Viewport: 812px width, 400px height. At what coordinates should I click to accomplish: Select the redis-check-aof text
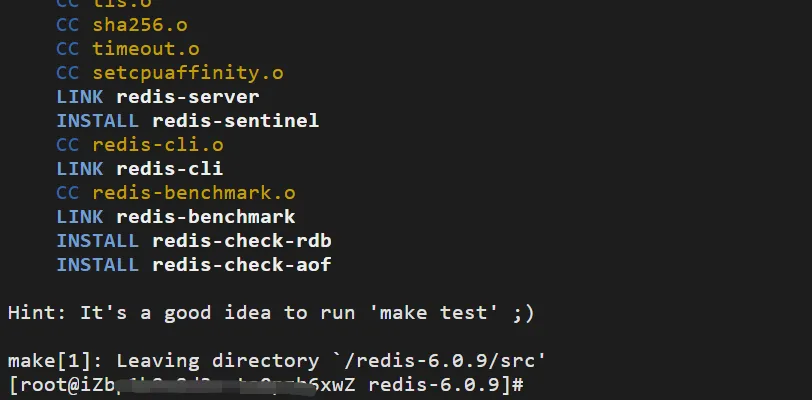tap(242, 265)
